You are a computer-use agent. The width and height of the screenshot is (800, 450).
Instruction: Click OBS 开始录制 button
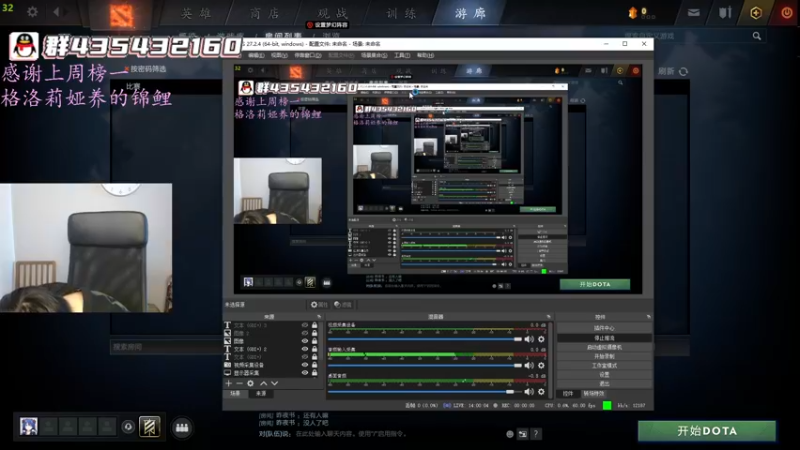pyautogui.click(x=605, y=356)
